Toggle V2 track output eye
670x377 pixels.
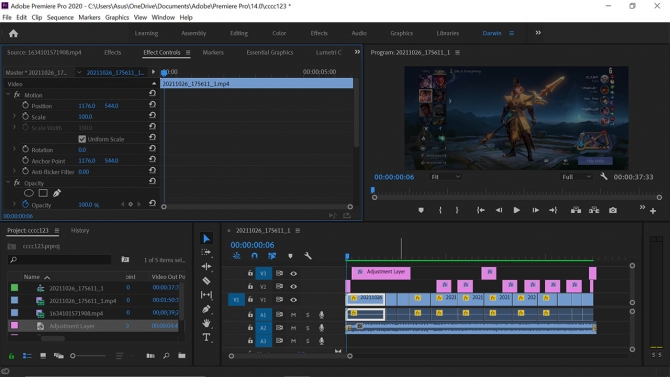click(293, 286)
